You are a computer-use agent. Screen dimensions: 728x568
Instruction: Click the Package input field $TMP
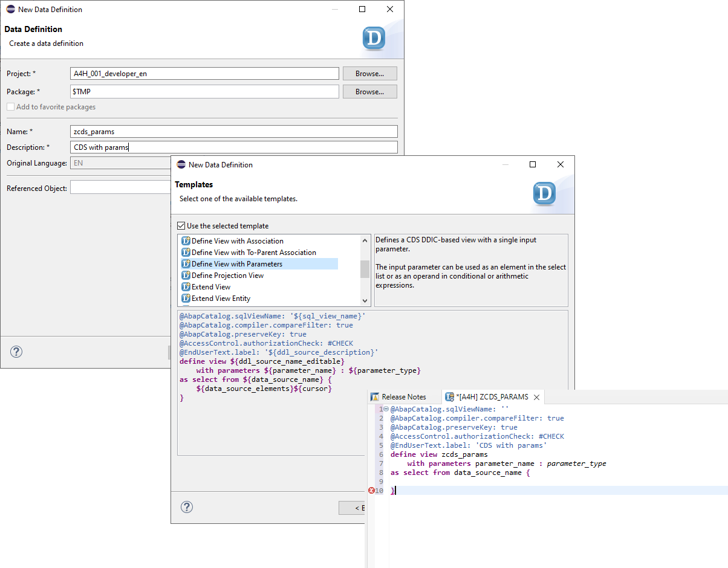pos(204,92)
